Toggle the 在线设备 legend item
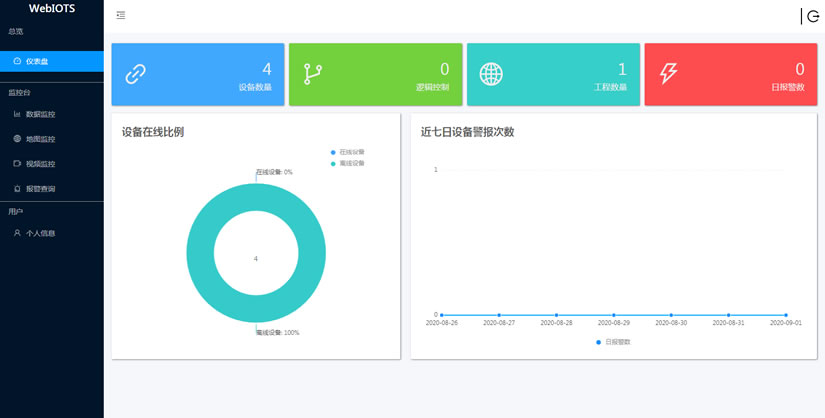 (x=347, y=152)
